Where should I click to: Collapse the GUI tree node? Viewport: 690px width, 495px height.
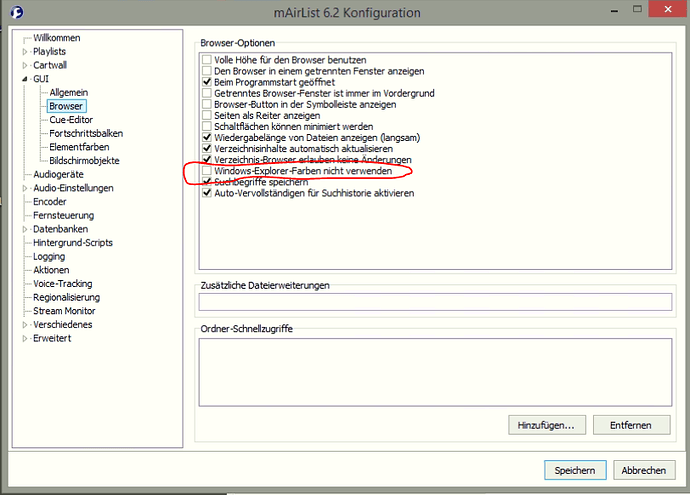click(x=25, y=79)
